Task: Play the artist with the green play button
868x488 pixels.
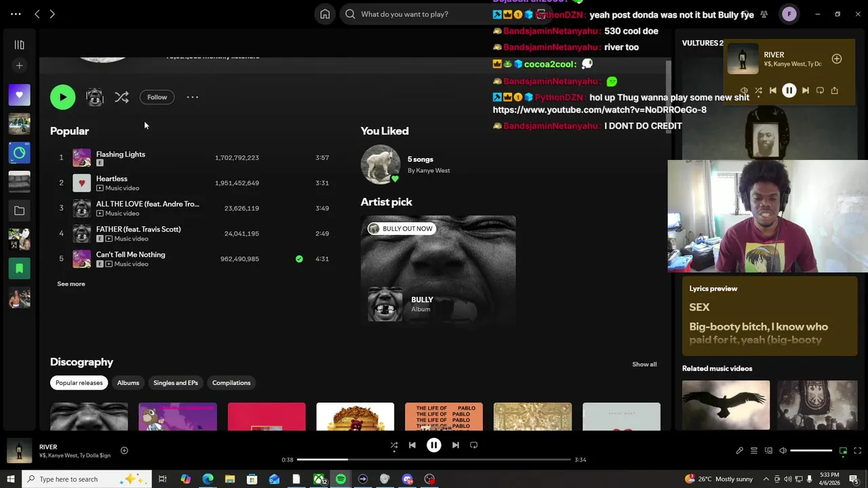Action: tap(62, 97)
